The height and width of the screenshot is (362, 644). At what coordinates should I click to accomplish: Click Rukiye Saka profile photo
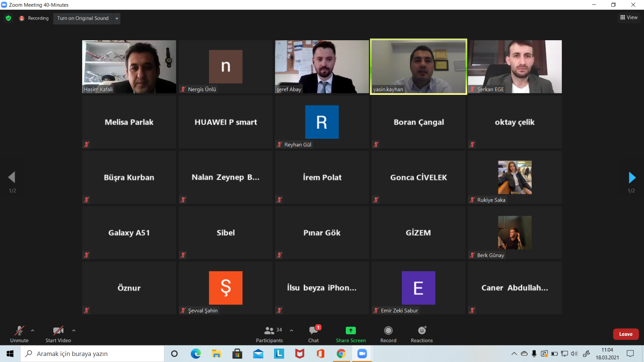coord(515,177)
